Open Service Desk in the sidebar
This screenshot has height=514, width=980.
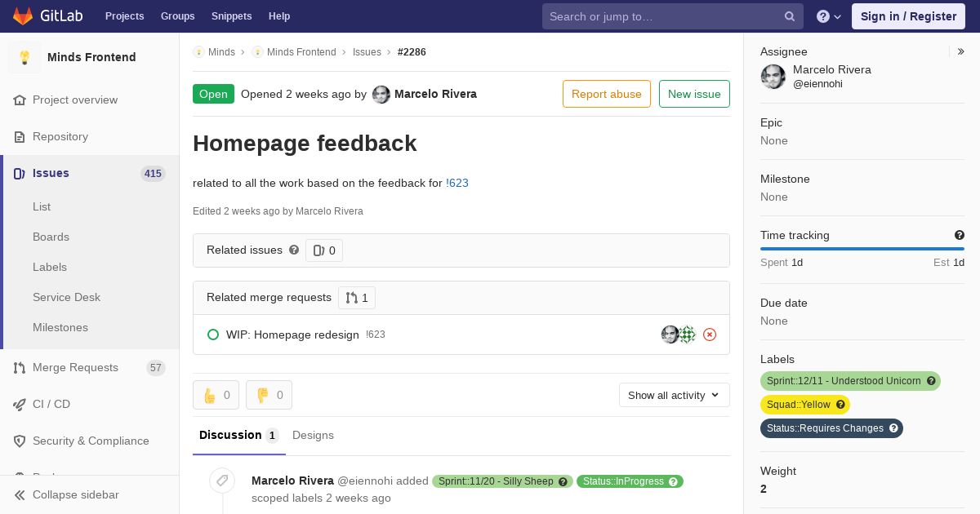pyautogui.click(x=66, y=297)
